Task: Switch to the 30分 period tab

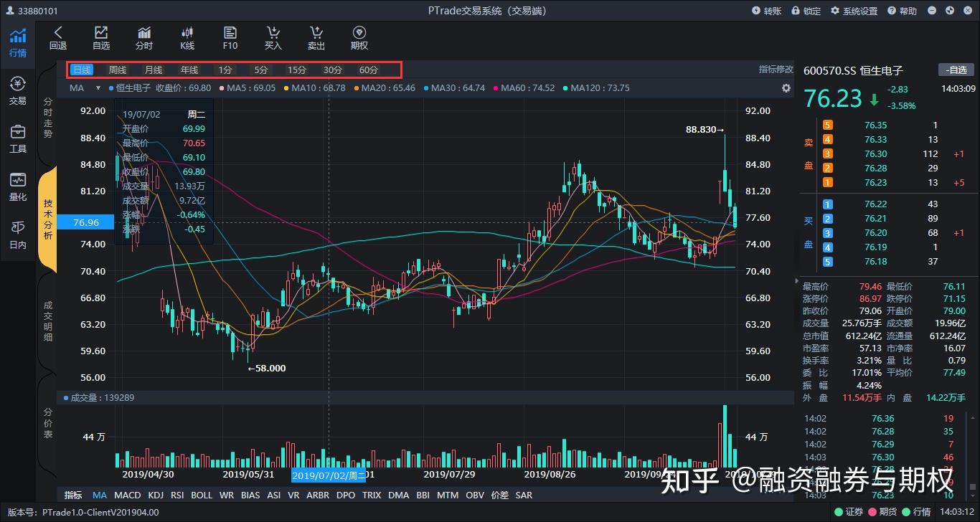Action: pyautogui.click(x=333, y=70)
